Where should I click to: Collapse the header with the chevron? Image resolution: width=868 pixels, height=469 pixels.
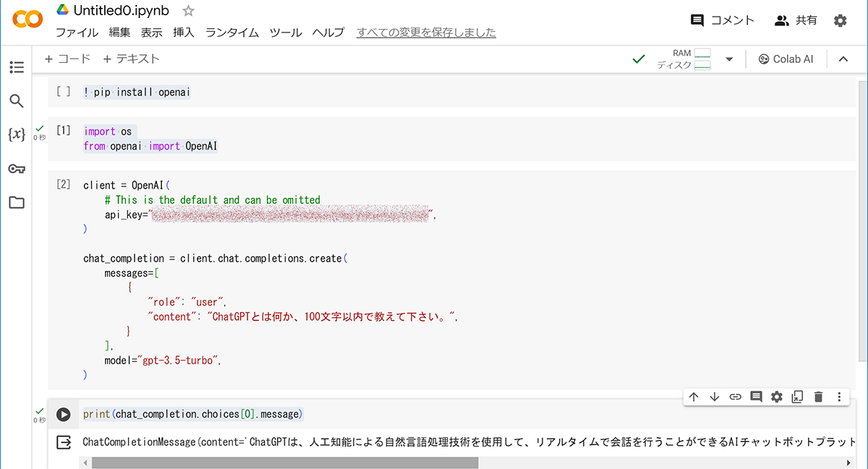843,59
